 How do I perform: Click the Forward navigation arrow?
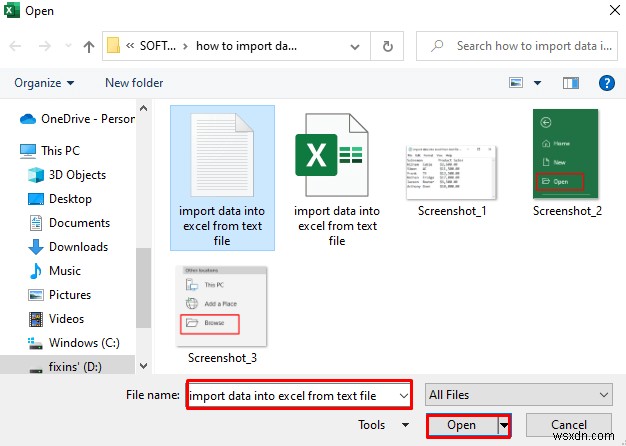pyautogui.click(x=45, y=46)
